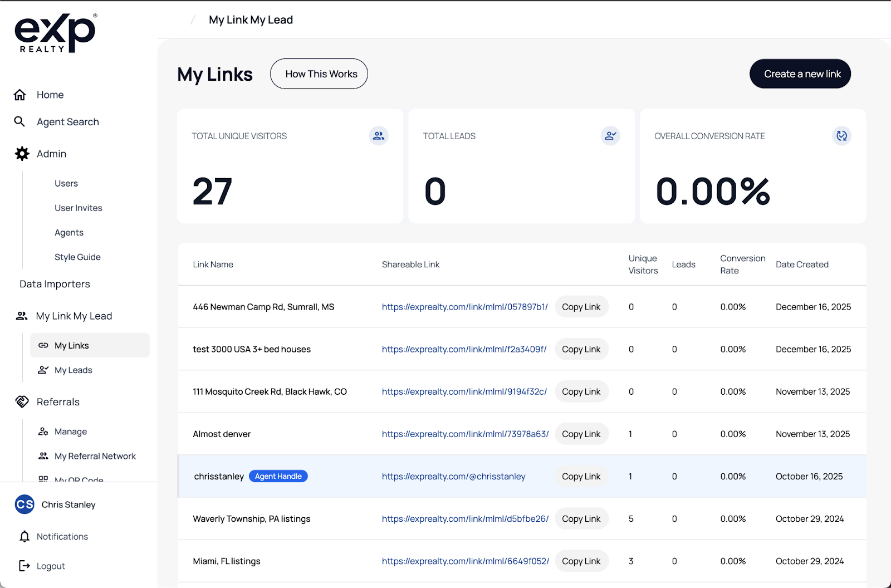Viewport: 891px width, 588px height.
Task: Copy link for Almost denver row
Action: (581, 434)
